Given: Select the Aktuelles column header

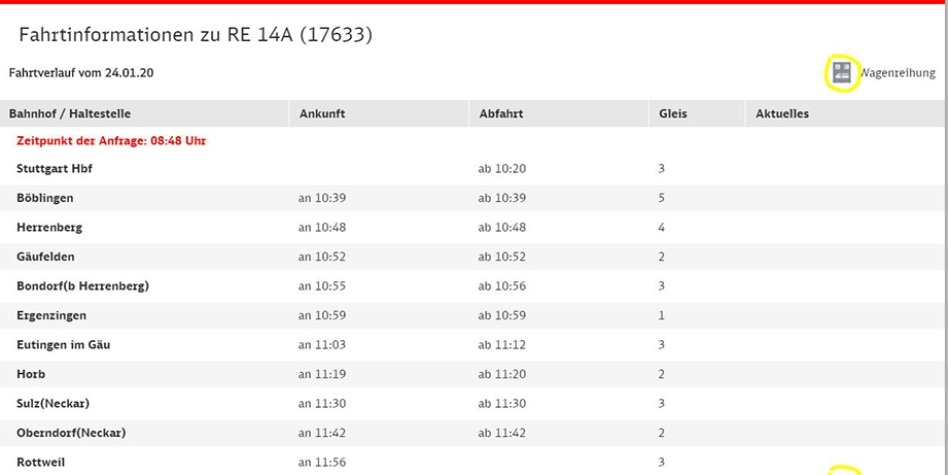Looking at the screenshot, I should coord(782,114).
